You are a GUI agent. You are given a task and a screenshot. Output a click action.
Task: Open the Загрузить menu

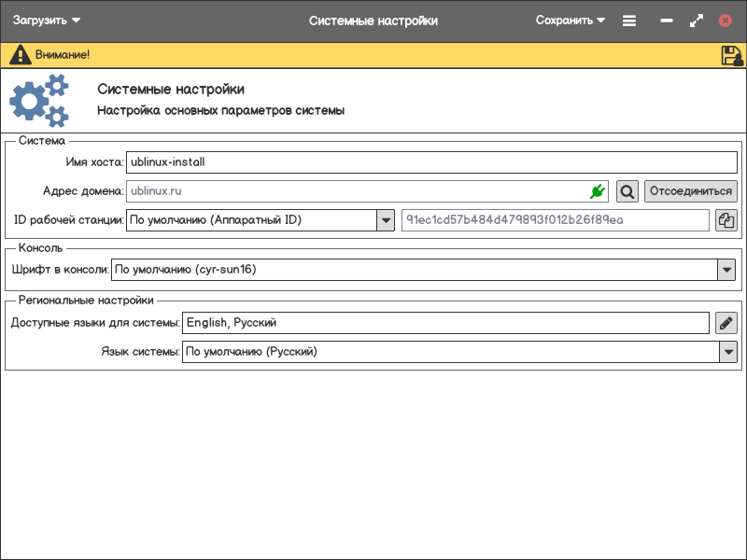[47, 21]
